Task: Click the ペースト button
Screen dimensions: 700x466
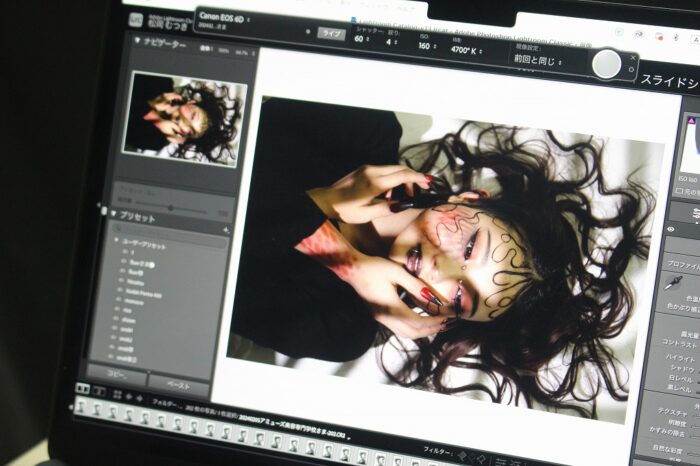Action: (178, 385)
